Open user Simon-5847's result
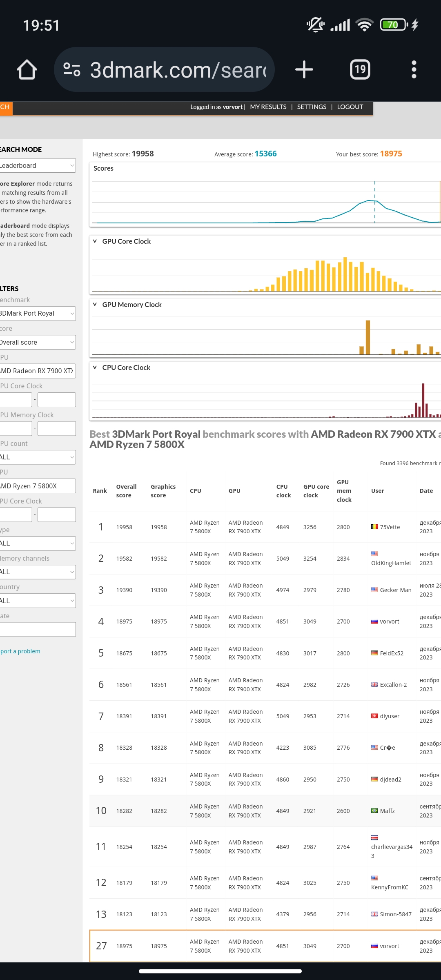Screen dimensions: 441x980 pos(396,914)
